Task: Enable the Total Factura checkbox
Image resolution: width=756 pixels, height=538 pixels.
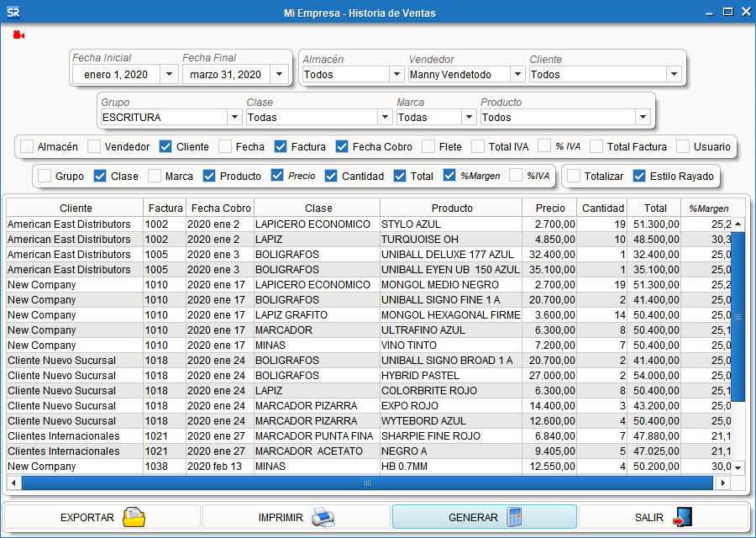Action: (596, 146)
